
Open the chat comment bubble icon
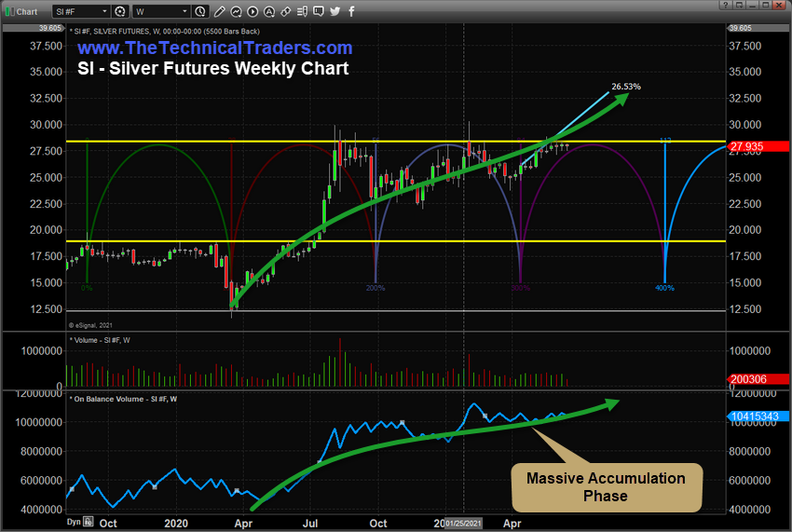coord(318,11)
